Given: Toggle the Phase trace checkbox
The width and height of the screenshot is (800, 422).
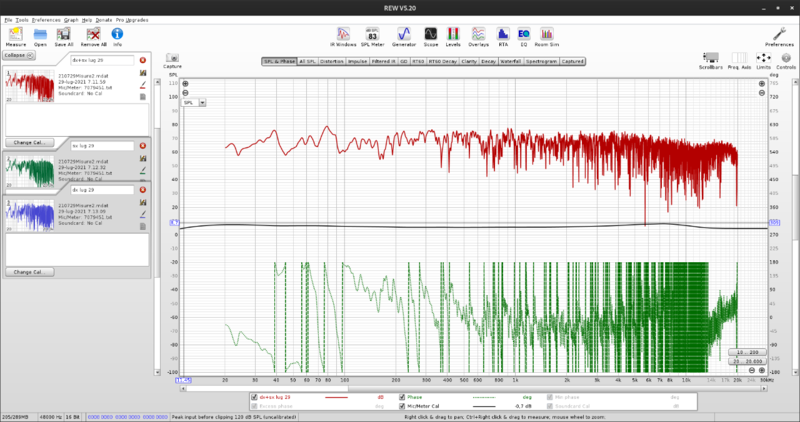Looking at the screenshot, I should coord(404,397).
